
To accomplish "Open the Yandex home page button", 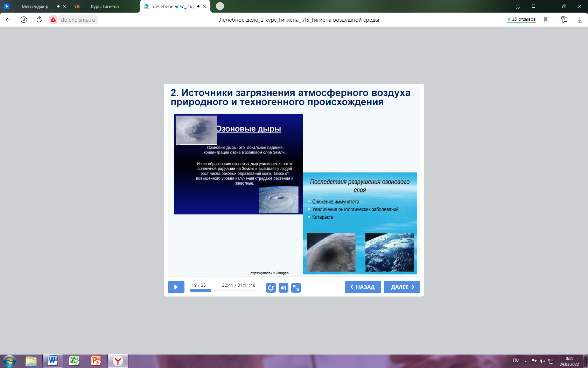I will (x=24, y=20).
